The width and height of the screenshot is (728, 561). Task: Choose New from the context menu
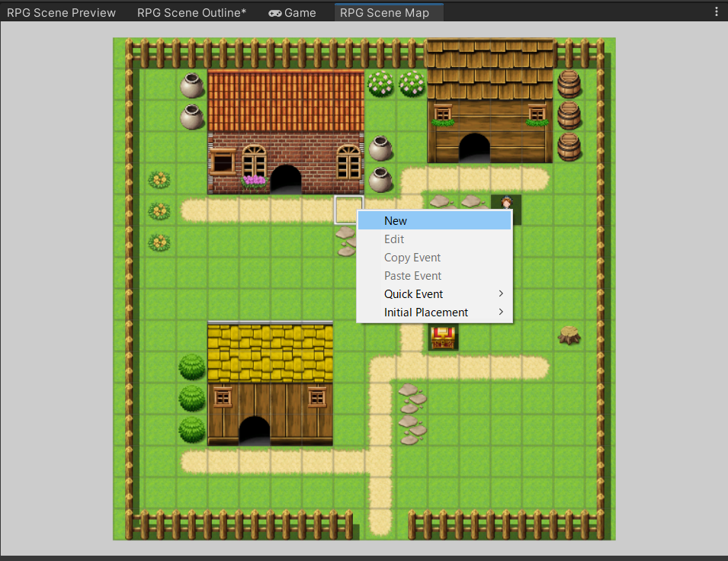click(435, 220)
